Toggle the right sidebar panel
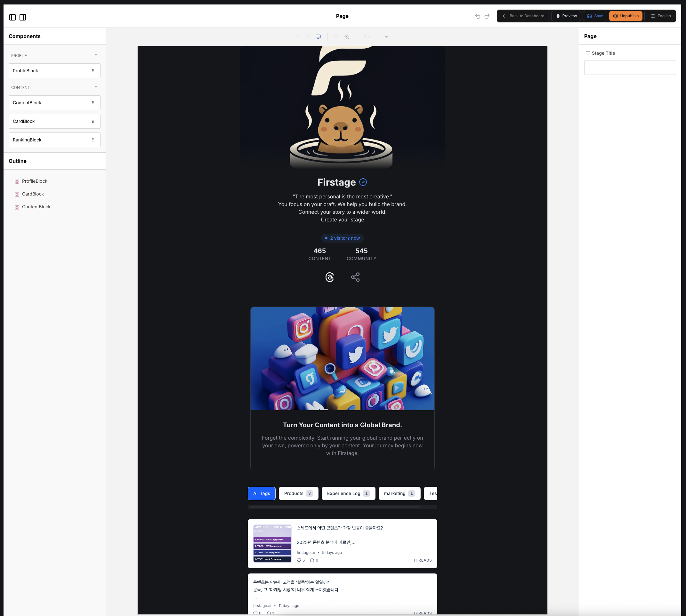This screenshot has width=686, height=616. tap(23, 17)
